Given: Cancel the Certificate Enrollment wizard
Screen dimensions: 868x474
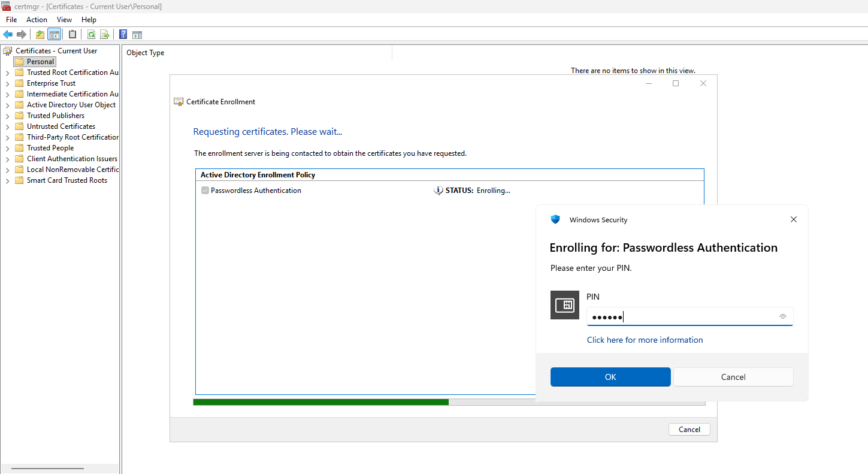Looking at the screenshot, I should tap(689, 429).
